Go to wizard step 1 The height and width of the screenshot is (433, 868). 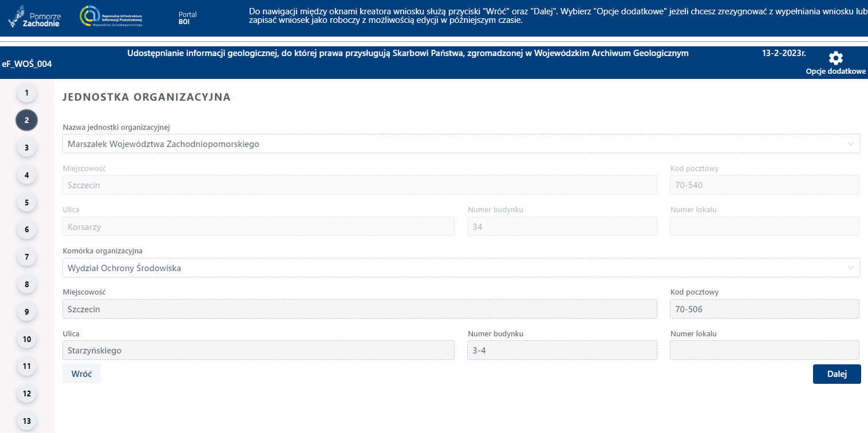click(x=27, y=93)
